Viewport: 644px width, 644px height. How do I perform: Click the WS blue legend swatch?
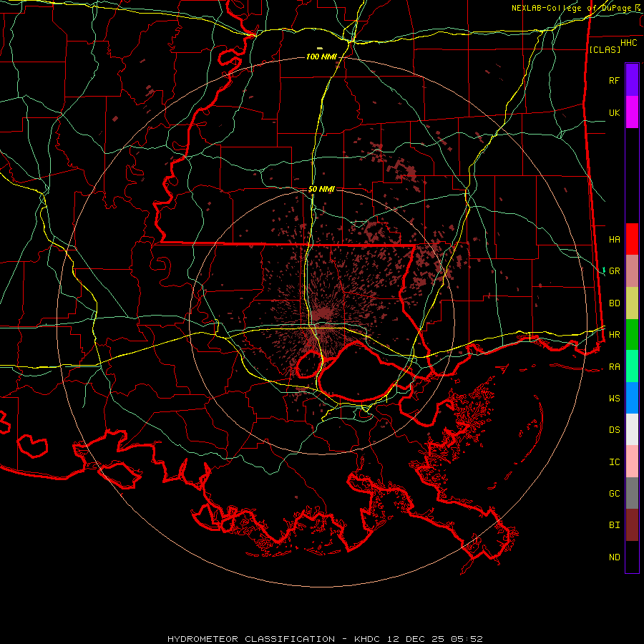coord(632,398)
